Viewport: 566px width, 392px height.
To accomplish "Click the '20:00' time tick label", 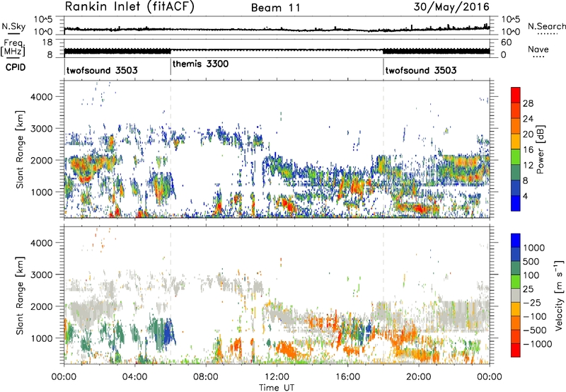I will (x=418, y=377).
